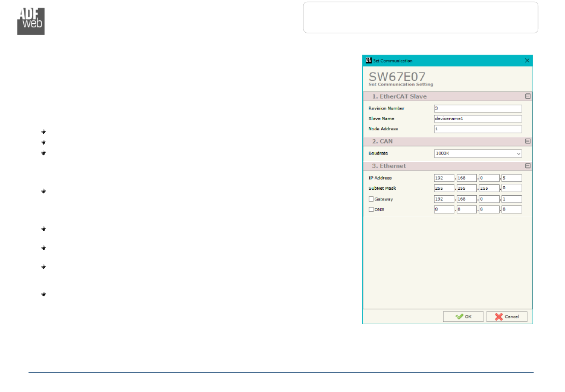The height and width of the screenshot is (392, 565).
Task: Click the 'Set Communication Setting' subtitle
Action: coord(401,84)
